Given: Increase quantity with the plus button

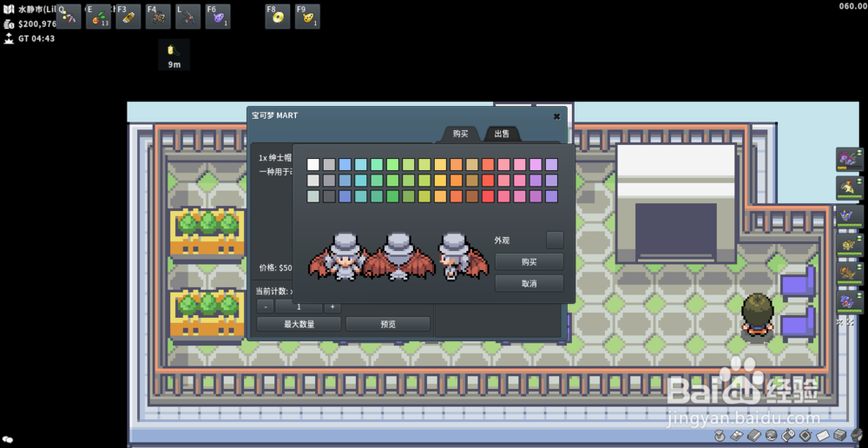Looking at the screenshot, I should point(332,306).
